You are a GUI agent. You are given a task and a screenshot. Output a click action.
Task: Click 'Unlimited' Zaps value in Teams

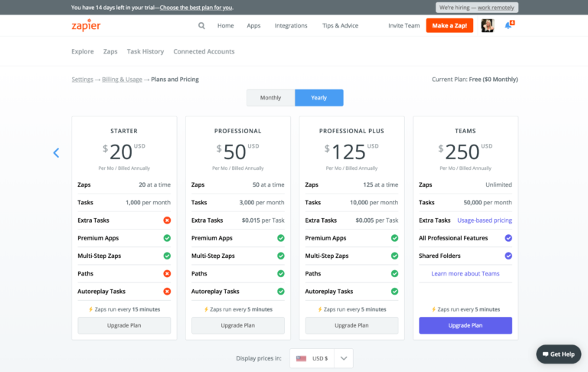[x=498, y=184]
